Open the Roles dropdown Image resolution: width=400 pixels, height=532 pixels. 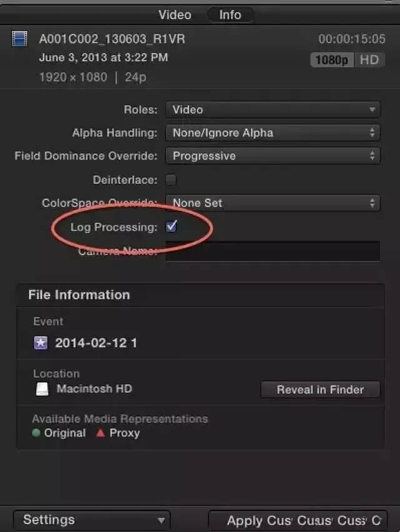coord(272,110)
